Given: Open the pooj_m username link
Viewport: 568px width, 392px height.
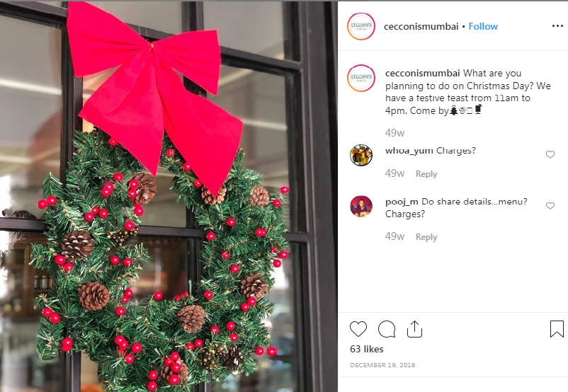Looking at the screenshot, I should (x=402, y=202).
